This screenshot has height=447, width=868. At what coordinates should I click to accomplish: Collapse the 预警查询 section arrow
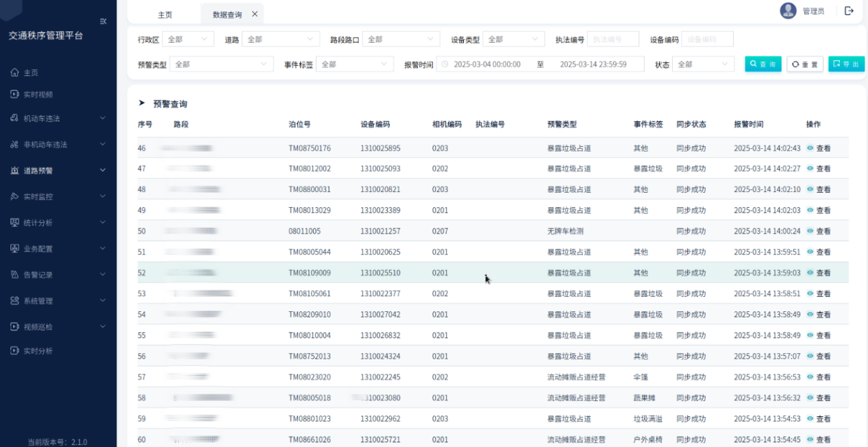[x=142, y=104]
